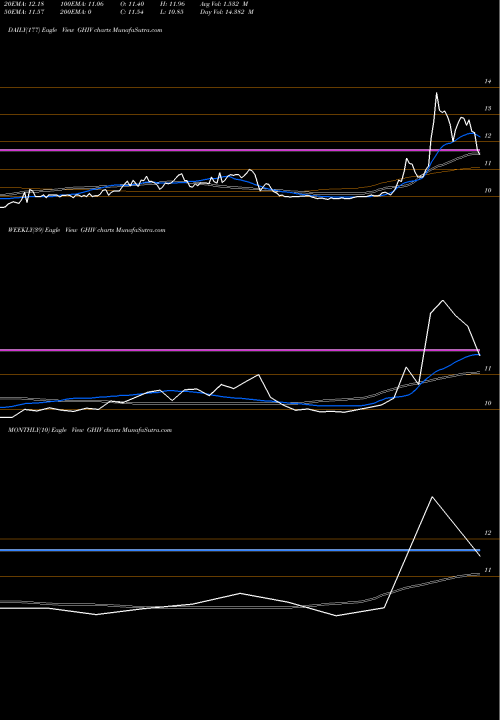Click the 20EMA: 12.18 value

23,3
